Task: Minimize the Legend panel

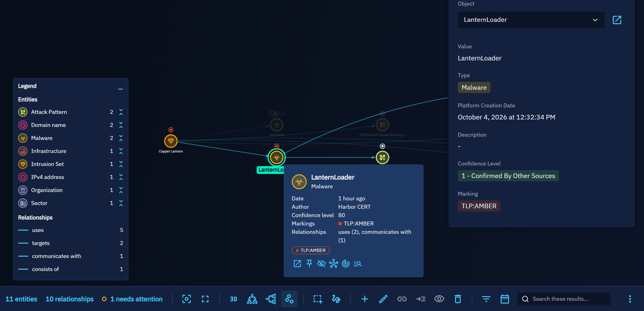Action: click(x=121, y=89)
